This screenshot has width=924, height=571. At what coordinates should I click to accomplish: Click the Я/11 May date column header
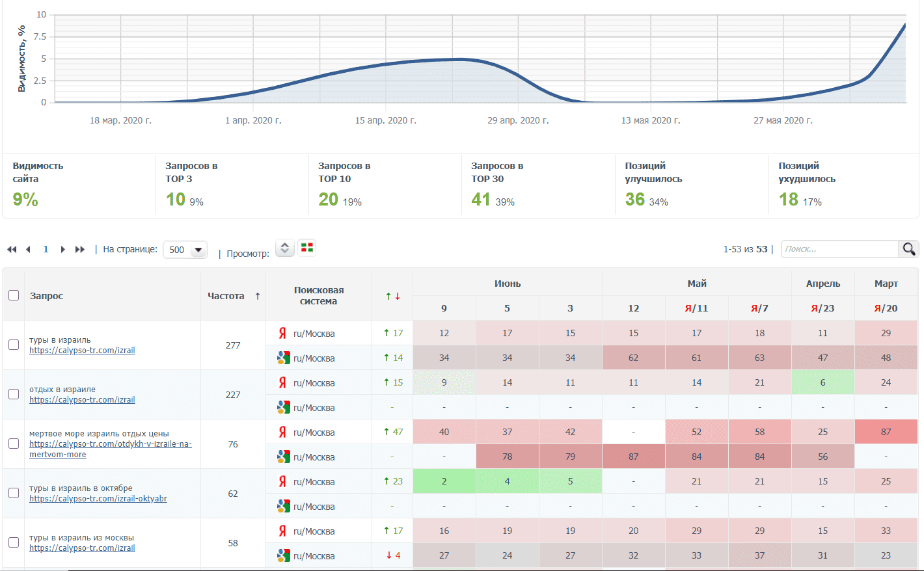click(x=696, y=308)
